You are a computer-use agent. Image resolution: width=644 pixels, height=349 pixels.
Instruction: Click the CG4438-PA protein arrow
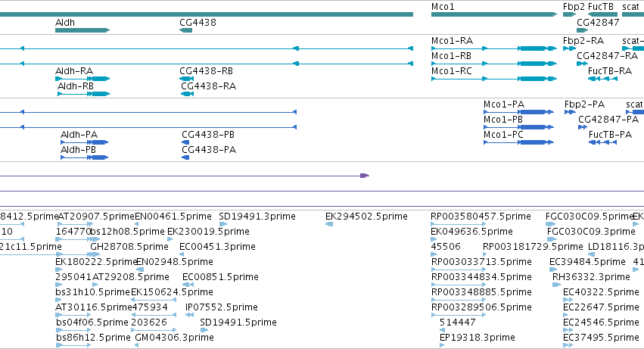[x=185, y=157]
